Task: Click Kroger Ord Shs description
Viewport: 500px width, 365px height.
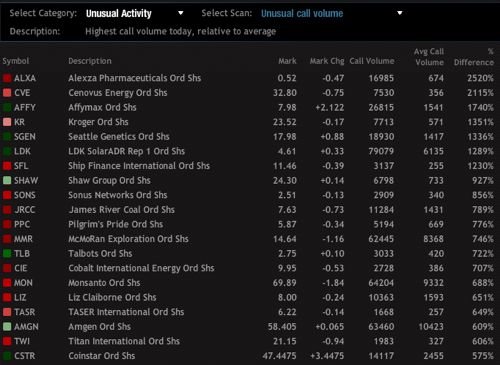Action: [x=98, y=122]
